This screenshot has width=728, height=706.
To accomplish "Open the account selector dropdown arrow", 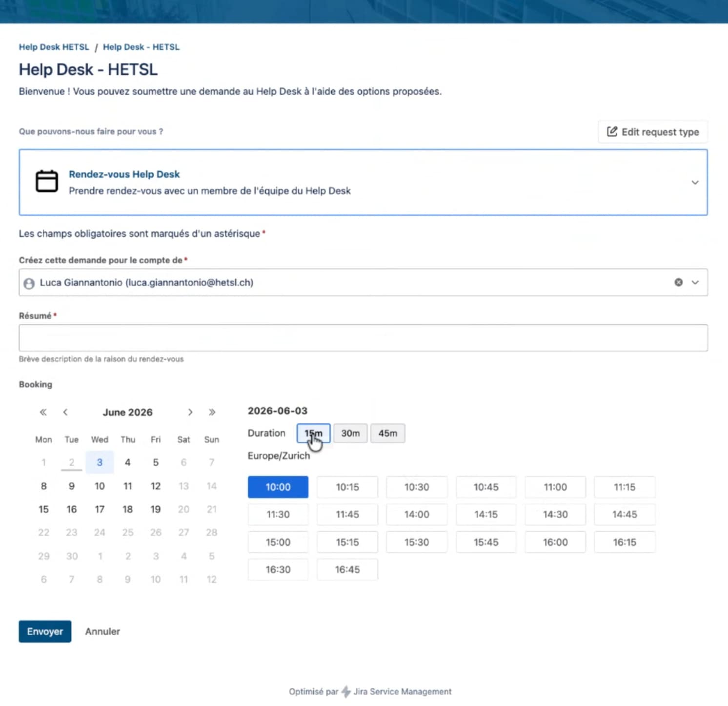I will tap(695, 282).
